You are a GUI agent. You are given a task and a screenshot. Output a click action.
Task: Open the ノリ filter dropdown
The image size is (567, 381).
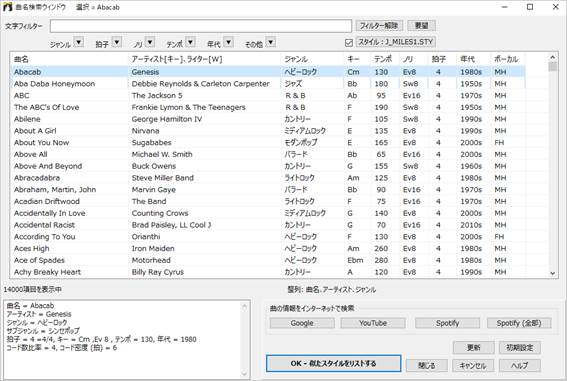tap(150, 42)
